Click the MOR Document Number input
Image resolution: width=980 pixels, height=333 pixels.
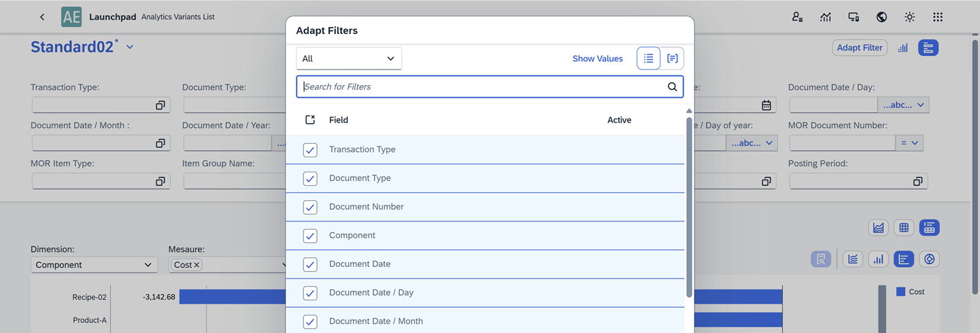(x=842, y=143)
